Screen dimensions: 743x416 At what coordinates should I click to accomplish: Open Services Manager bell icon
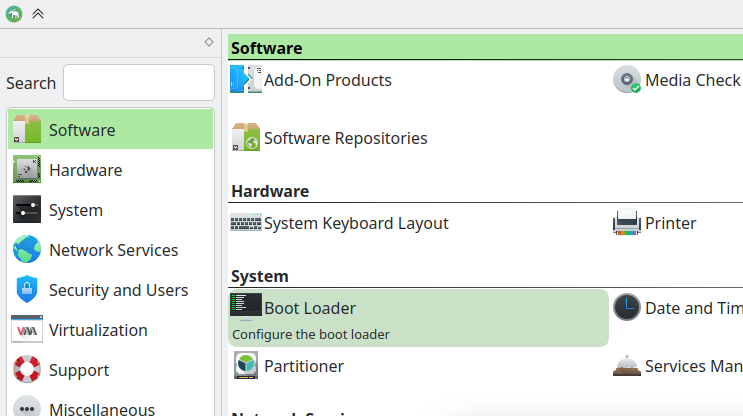point(627,366)
